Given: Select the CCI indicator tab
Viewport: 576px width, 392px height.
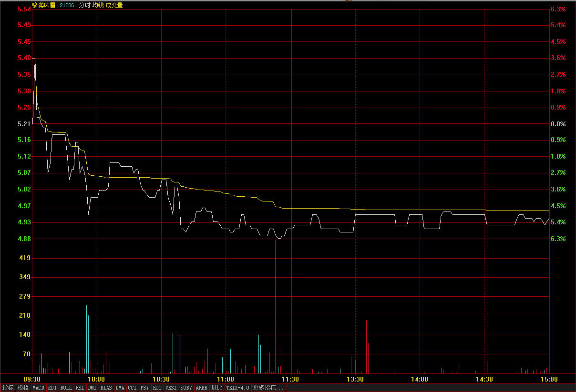Looking at the screenshot, I should [133, 388].
